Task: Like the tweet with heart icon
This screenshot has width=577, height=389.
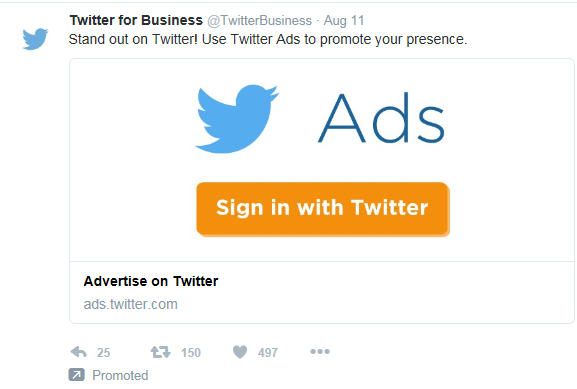Action: point(240,352)
